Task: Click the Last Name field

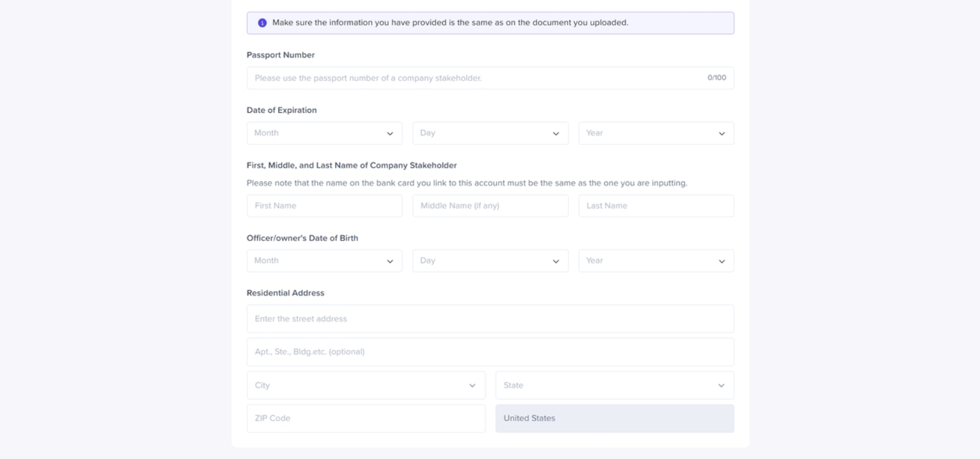Action: pos(655,206)
